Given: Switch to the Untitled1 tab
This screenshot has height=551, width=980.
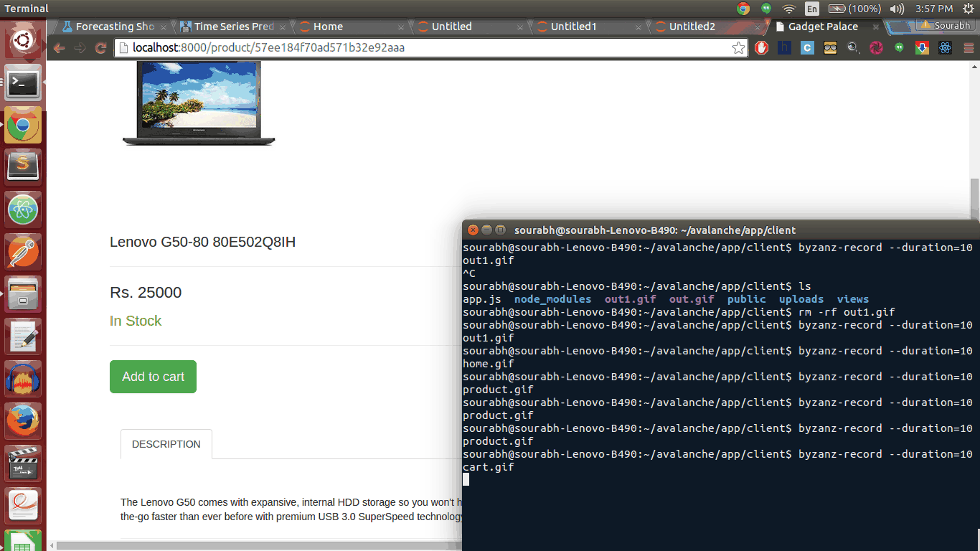Looking at the screenshot, I should coord(588,27).
